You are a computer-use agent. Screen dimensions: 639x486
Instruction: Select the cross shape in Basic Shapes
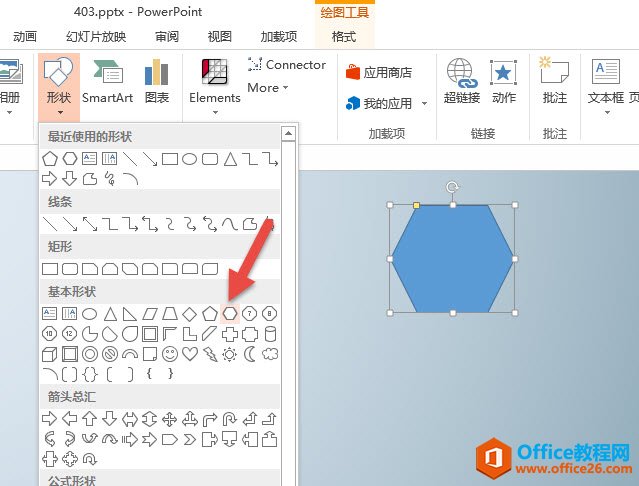229,334
